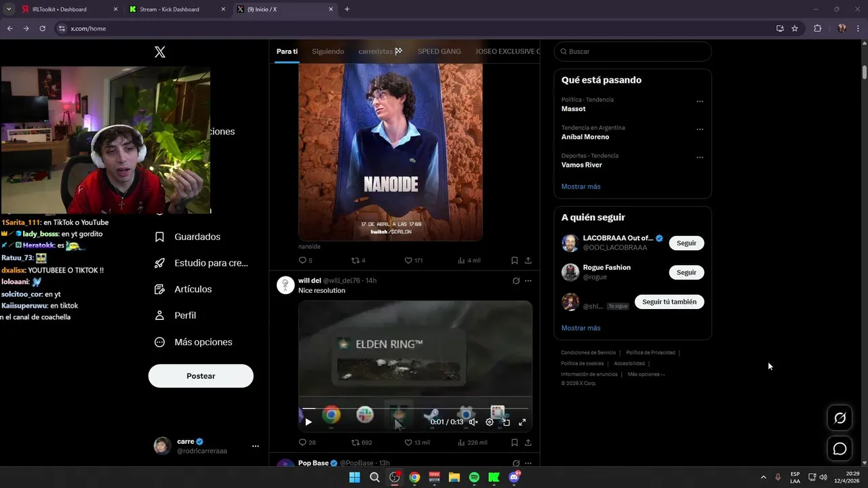Image resolution: width=868 pixels, height=488 pixels.
Task: Open Estudio para creadores from the sidebar
Action: click(201, 263)
